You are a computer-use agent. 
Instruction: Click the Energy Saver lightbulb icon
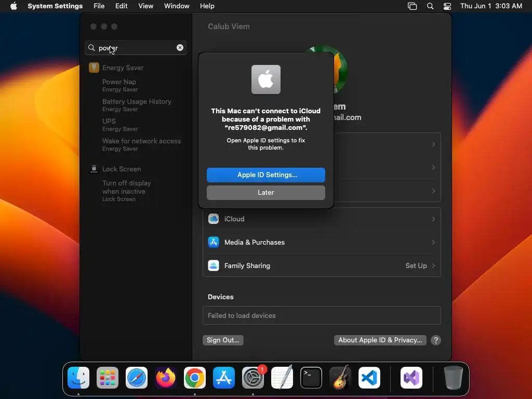coord(94,68)
